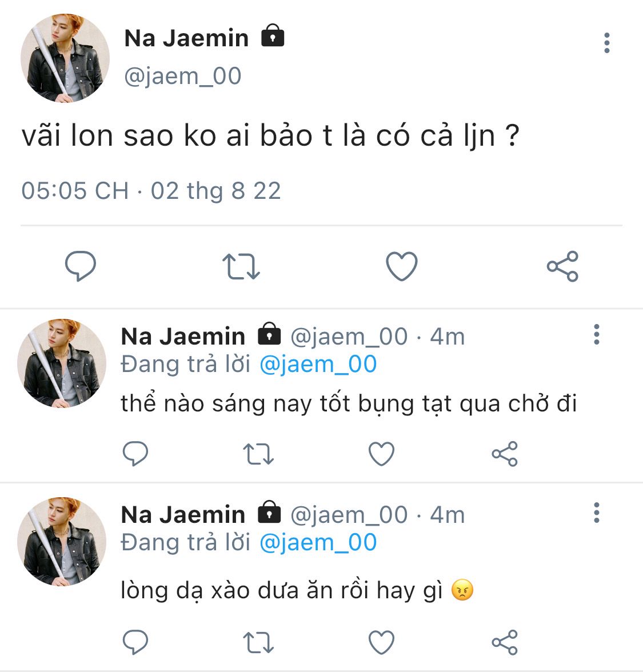Share the main tweet

[562, 266]
